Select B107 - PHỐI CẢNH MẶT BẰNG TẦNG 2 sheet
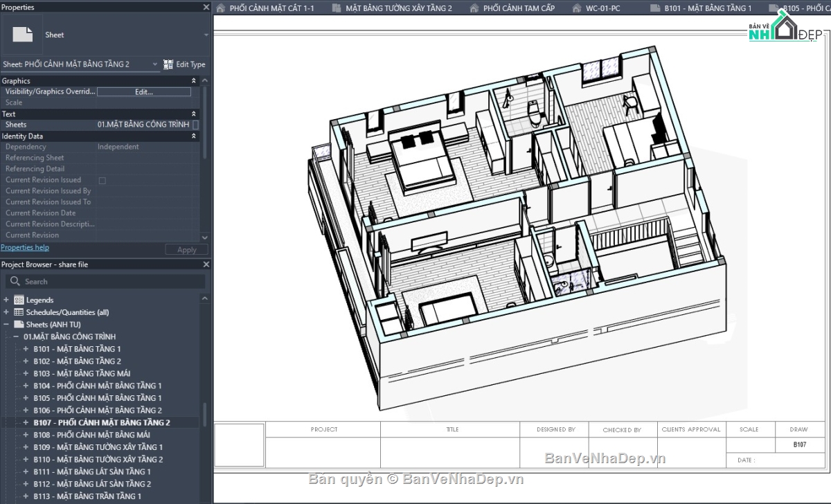The image size is (831, 504). (102, 422)
